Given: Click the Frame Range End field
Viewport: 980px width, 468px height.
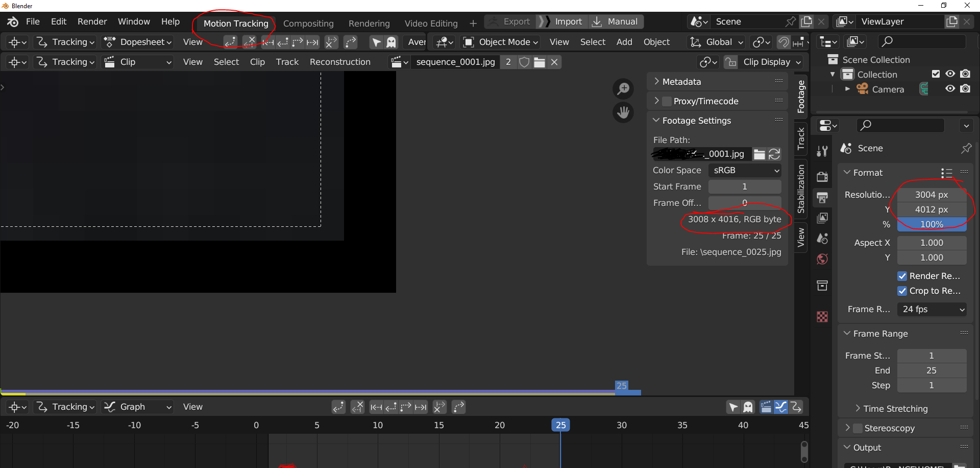Looking at the screenshot, I should point(932,370).
